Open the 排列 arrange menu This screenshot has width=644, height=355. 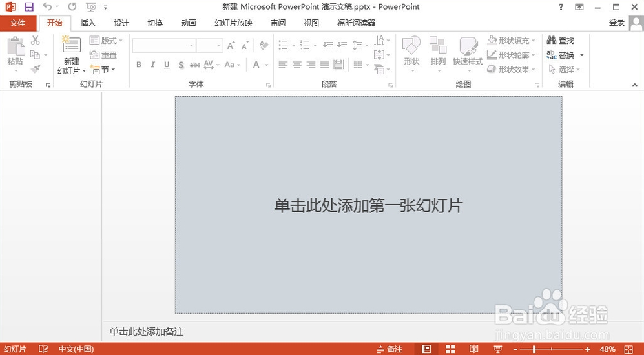[438, 55]
